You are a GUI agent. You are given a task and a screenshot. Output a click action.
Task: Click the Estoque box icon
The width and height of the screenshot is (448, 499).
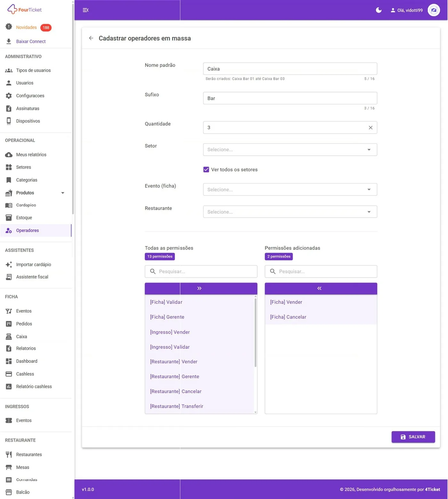click(9, 218)
